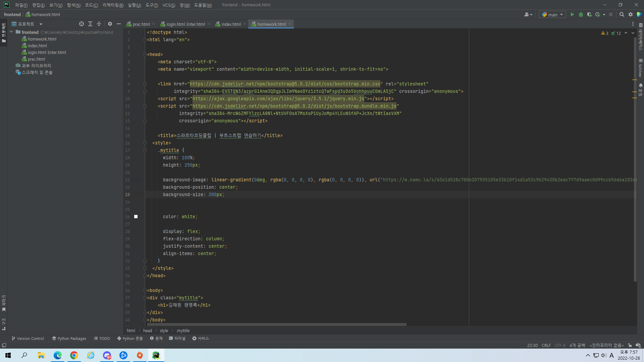Open Search Everywhere magnifier in top toolbar
Screen dimensions: 644x362
point(622,14)
